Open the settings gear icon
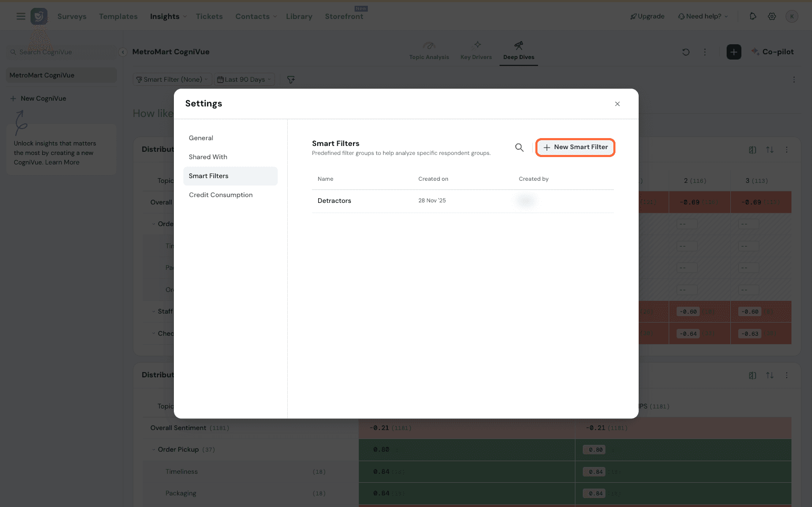Image resolution: width=812 pixels, height=507 pixels. (x=771, y=16)
